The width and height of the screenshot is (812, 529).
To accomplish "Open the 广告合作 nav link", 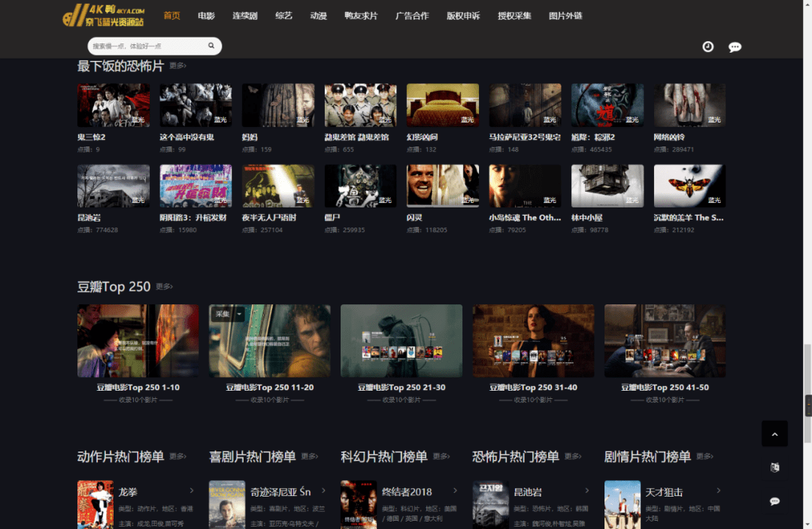I will 412,16.
